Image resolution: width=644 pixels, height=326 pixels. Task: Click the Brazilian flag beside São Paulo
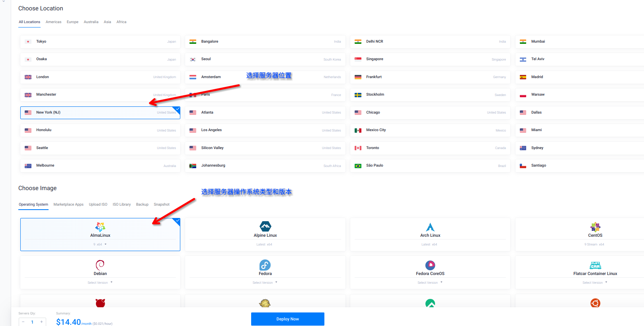tap(358, 166)
